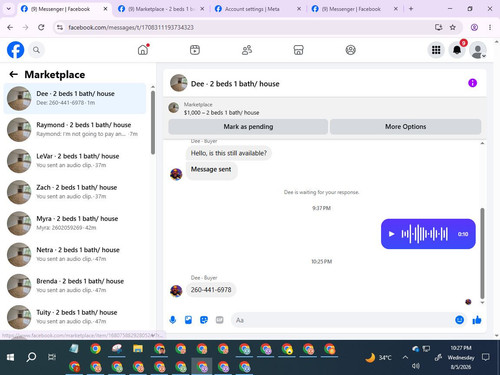The image size is (500, 375).
Task: Open LeVar conversation in list
Action: point(75,161)
